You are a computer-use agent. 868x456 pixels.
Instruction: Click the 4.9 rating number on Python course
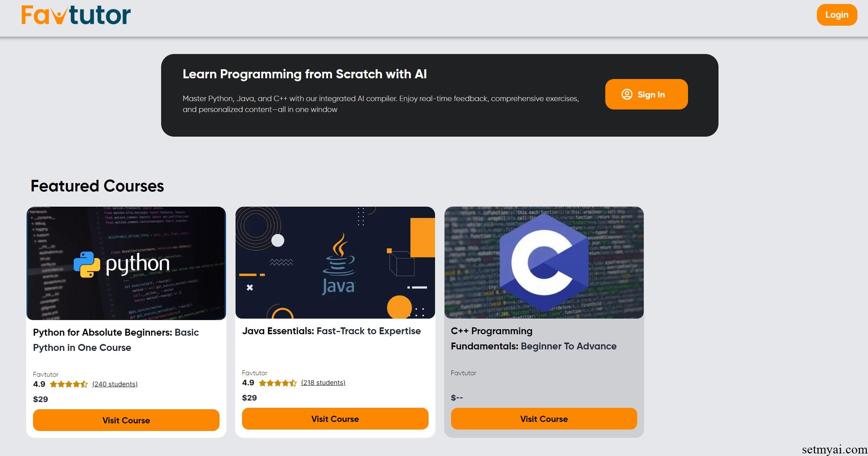click(x=39, y=384)
